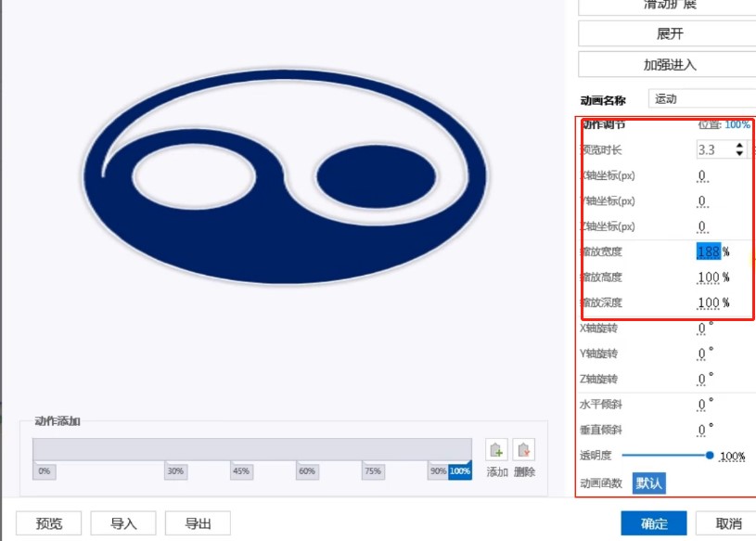Select the 75% keyframe marker
Screen dimensions: 756x541
coord(373,471)
